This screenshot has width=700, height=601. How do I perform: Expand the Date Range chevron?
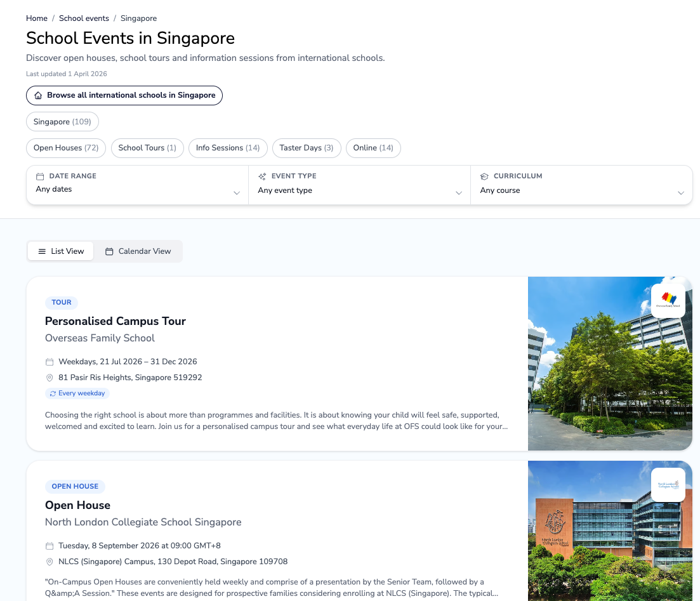[237, 193]
